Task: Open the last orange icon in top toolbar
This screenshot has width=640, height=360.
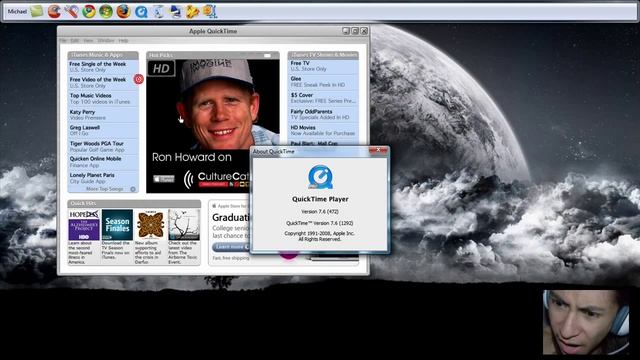Action: [210, 11]
